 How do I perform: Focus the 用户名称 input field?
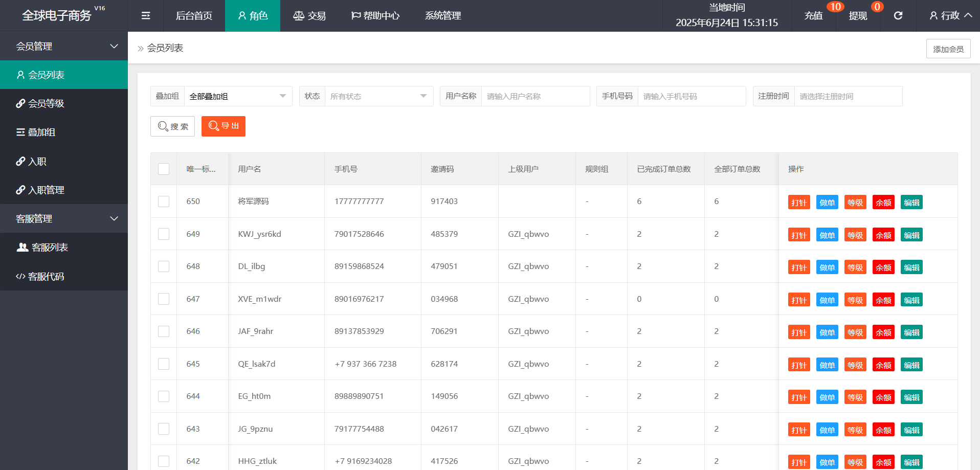(x=536, y=96)
